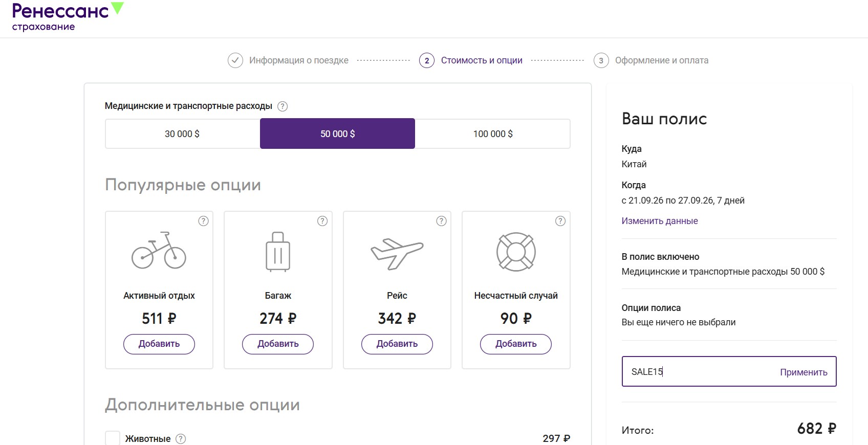Go to Информация о поездке step
This screenshot has width=868, height=445.
(299, 60)
